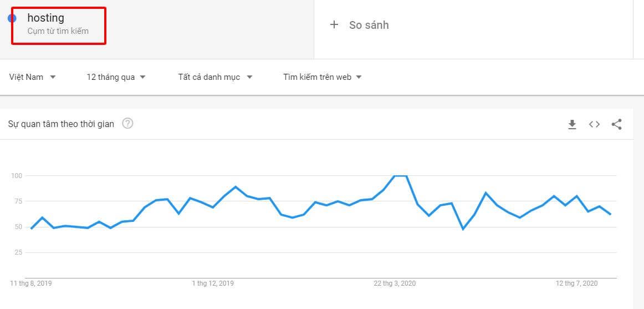Download the interest over time data

tap(572, 124)
